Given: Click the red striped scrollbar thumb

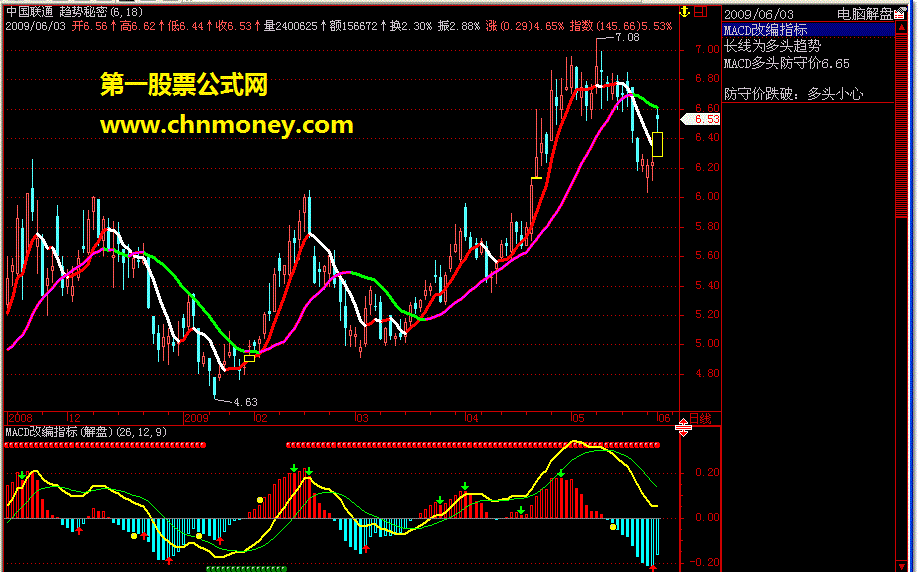Looking at the screenshot, I should click(901, 125).
